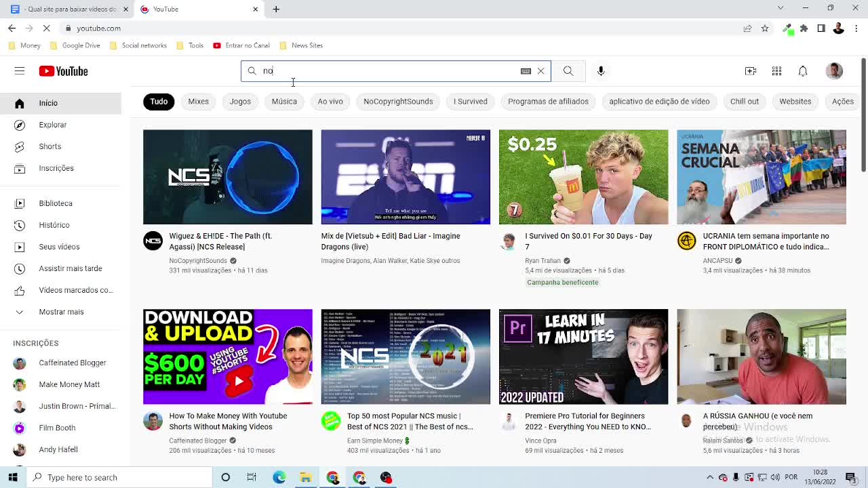Open Caffeinated Blogger subscription
This screenshot has width=868, height=488.
pos(60,363)
